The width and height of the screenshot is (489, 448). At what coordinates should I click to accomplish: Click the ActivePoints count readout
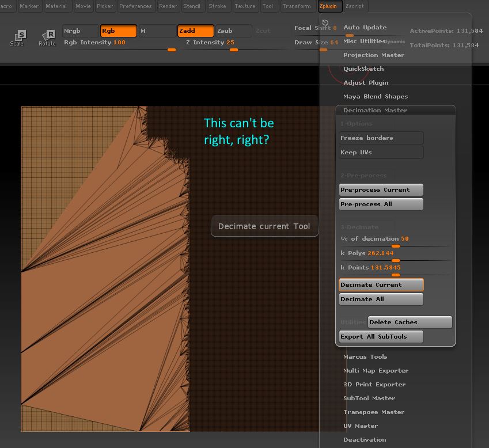446,31
